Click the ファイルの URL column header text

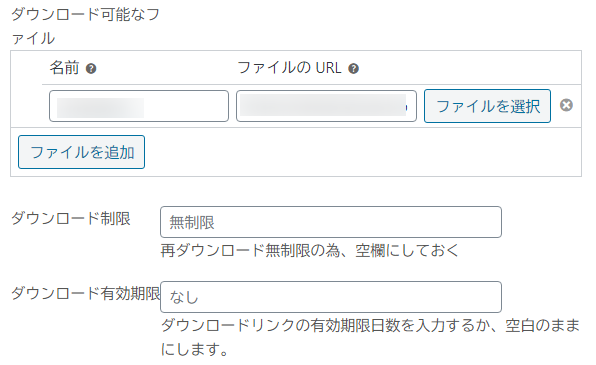290,68
